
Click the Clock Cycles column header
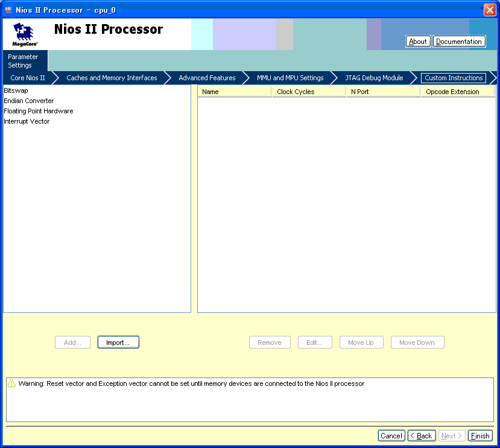[x=309, y=92]
